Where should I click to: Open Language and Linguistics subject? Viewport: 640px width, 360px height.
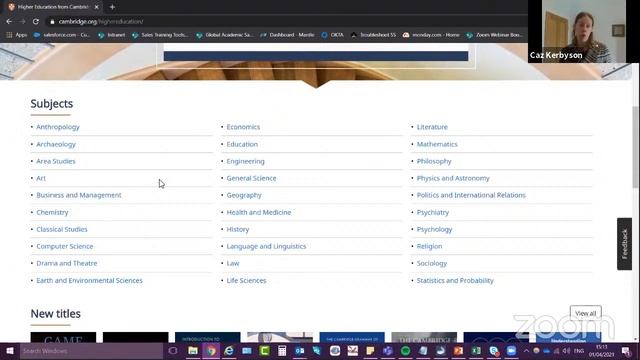pyautogui.click(x=266, y=247)
